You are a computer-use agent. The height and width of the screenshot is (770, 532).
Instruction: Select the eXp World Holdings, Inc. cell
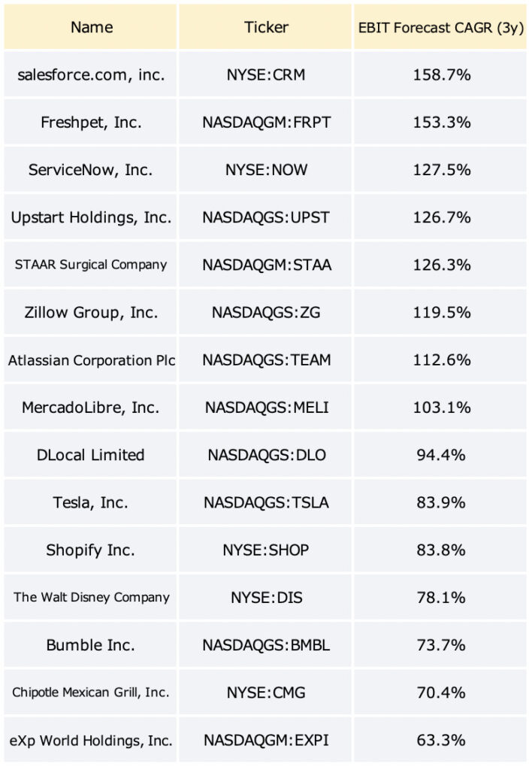91,740
